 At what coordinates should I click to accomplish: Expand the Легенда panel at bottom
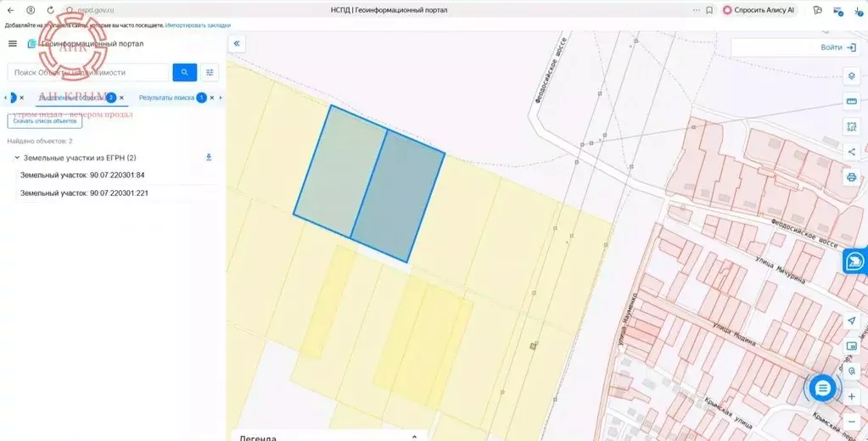coord(414,437)
